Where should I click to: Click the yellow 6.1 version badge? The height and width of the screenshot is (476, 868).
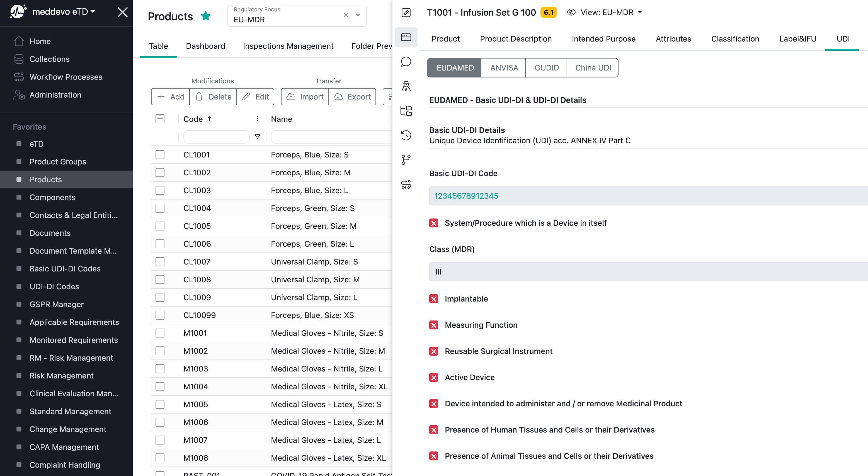tap(548, 13)
